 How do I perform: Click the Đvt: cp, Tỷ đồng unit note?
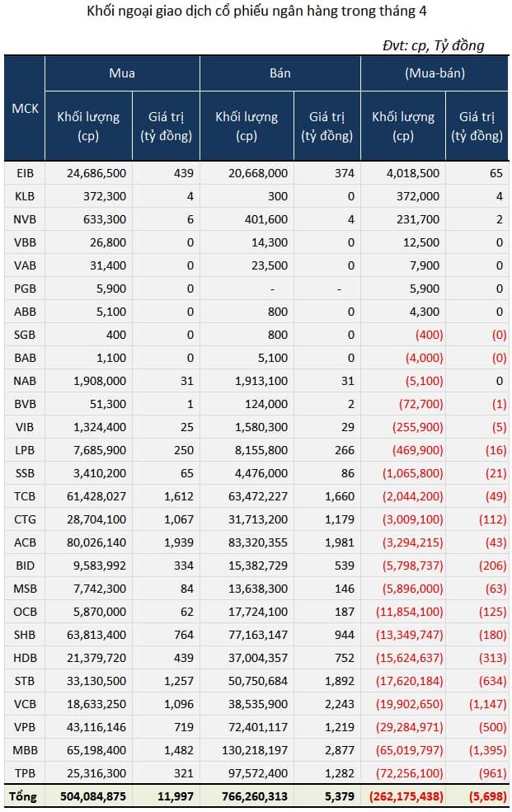tap(434, 45)
